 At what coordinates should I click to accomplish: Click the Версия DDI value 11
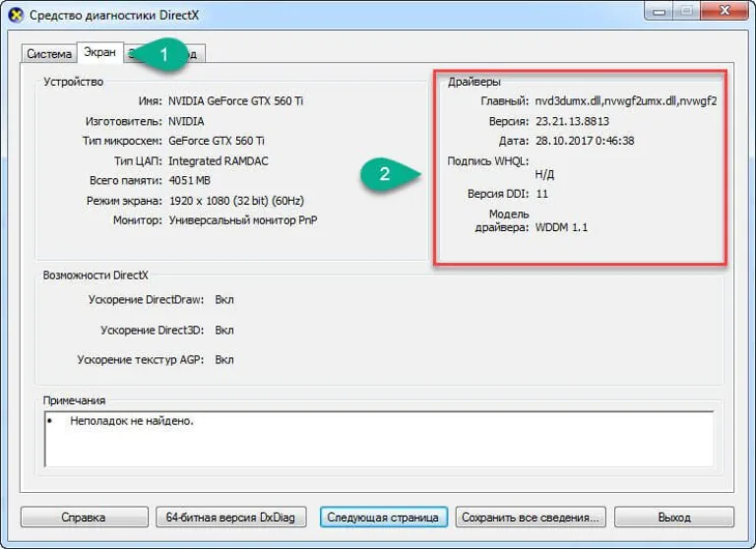[x=542, y=194]
